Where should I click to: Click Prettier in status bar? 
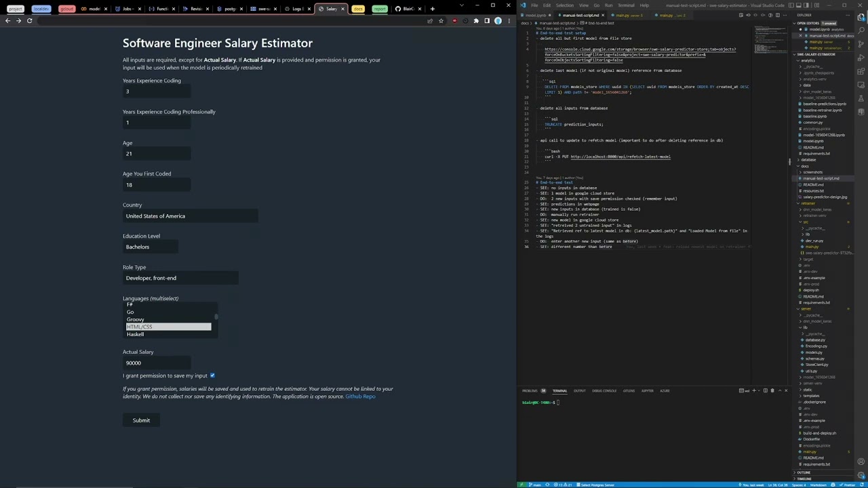click(x=847, y=485)
